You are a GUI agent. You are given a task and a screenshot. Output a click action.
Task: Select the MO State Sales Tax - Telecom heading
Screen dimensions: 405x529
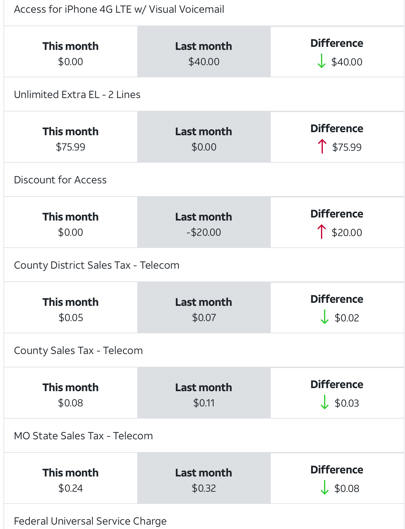point(83,436)
